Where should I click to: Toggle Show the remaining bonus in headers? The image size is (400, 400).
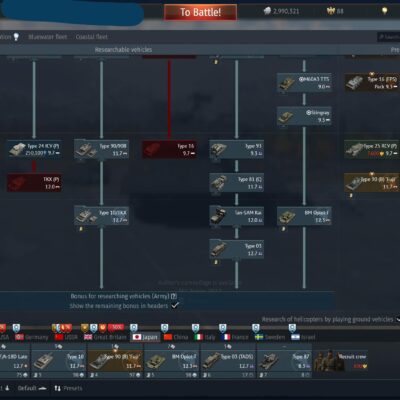point(175,305)
